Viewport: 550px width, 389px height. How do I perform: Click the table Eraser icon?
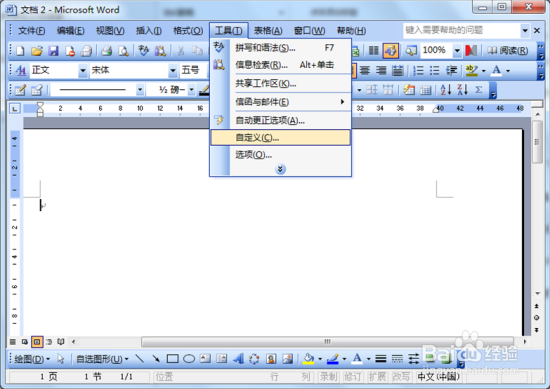(x=37, y=90)
